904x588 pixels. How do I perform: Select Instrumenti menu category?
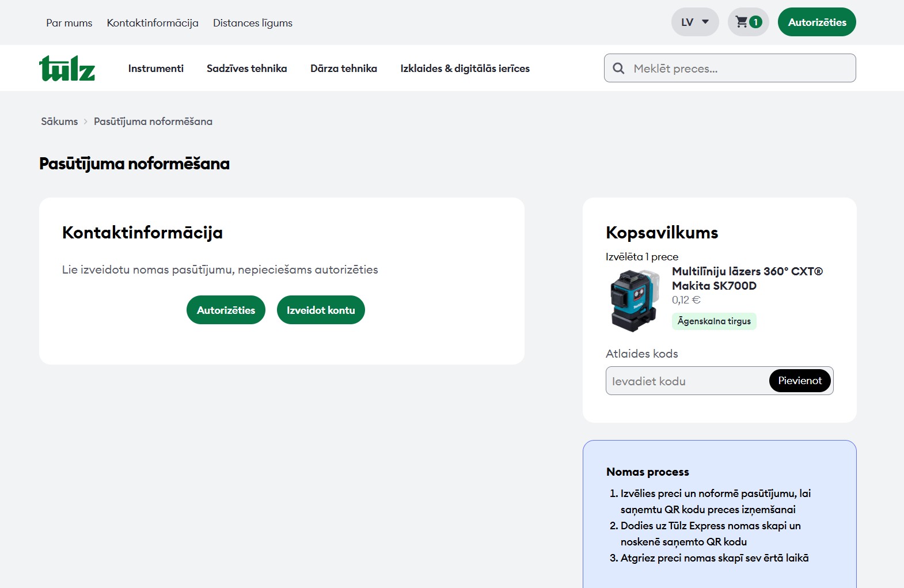(155, 69)
